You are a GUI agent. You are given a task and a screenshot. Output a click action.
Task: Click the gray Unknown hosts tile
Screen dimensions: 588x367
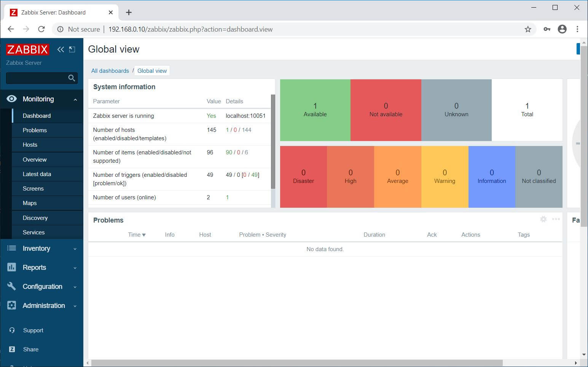pos(456,110)
